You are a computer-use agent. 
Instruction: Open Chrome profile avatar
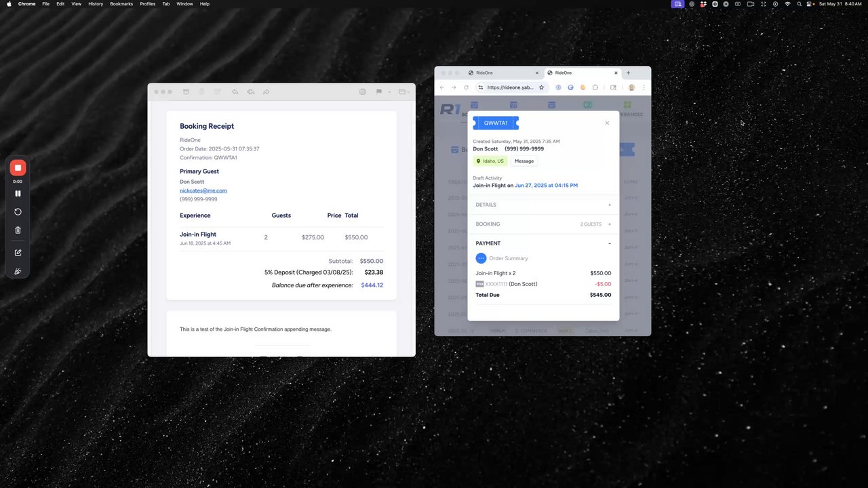(x=631, y=87)
